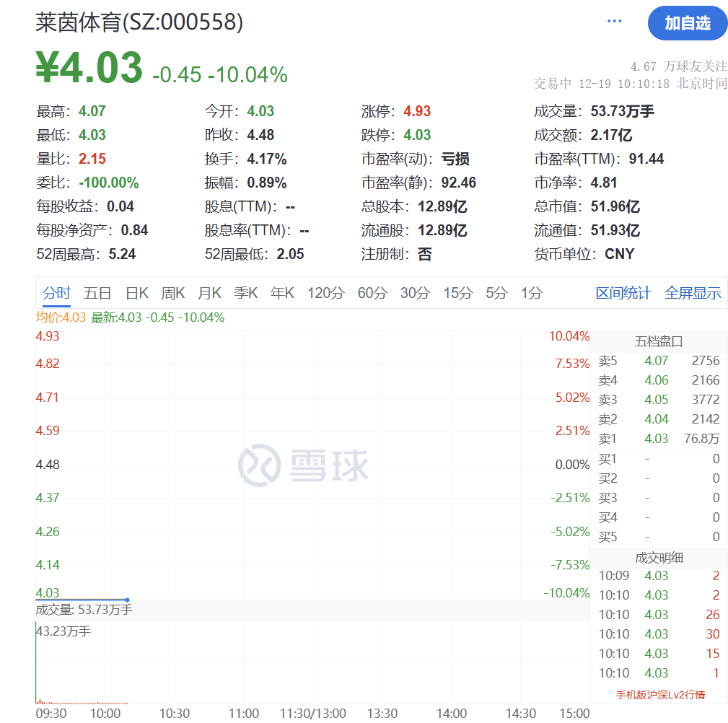Image resolution: width=728 pixels, height=723 pixels.
Task: Select the 季K quarterly chart tab
Action: pos(245,293)
